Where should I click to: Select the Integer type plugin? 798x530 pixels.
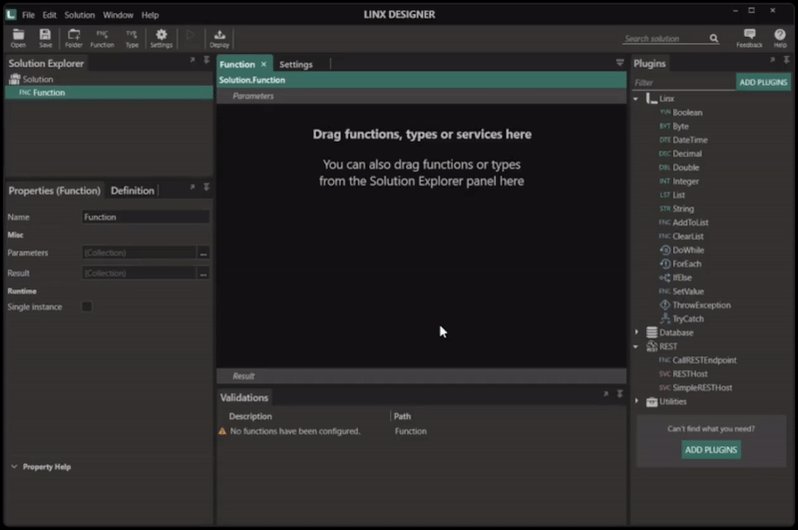point(679,181)
